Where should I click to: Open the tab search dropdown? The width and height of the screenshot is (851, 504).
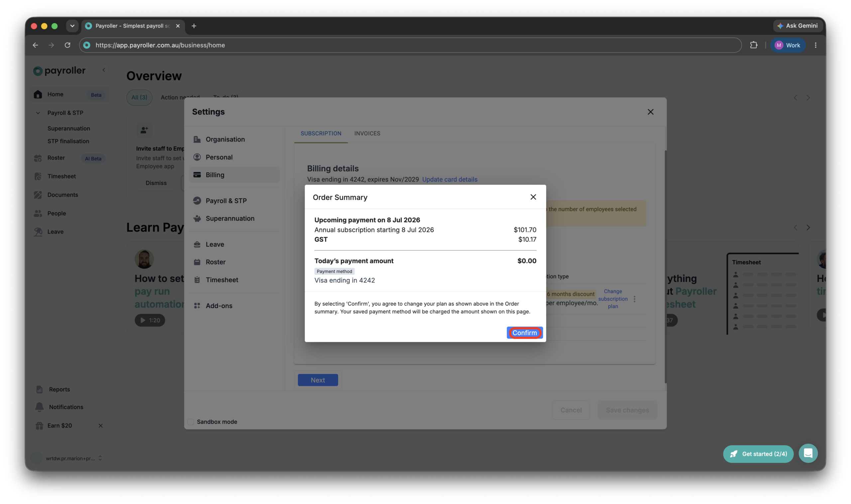click(72, 26)
